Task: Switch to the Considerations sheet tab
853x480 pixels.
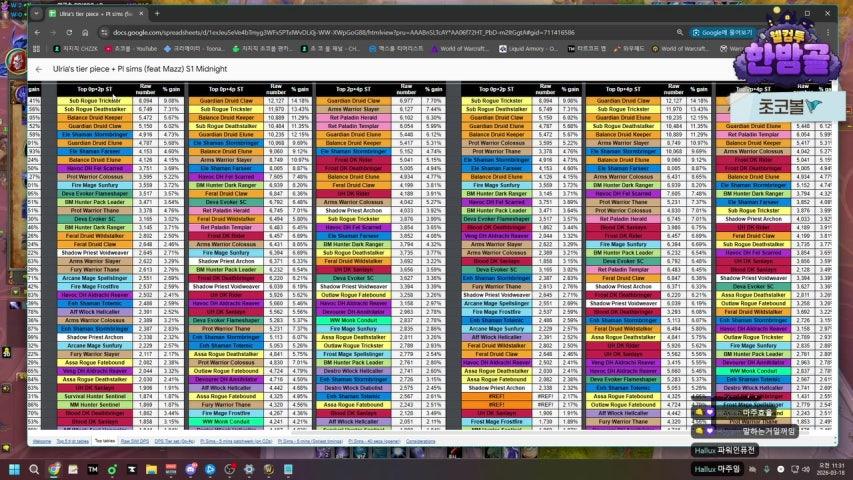Action: pyautogui.click(x=420, y=441)
